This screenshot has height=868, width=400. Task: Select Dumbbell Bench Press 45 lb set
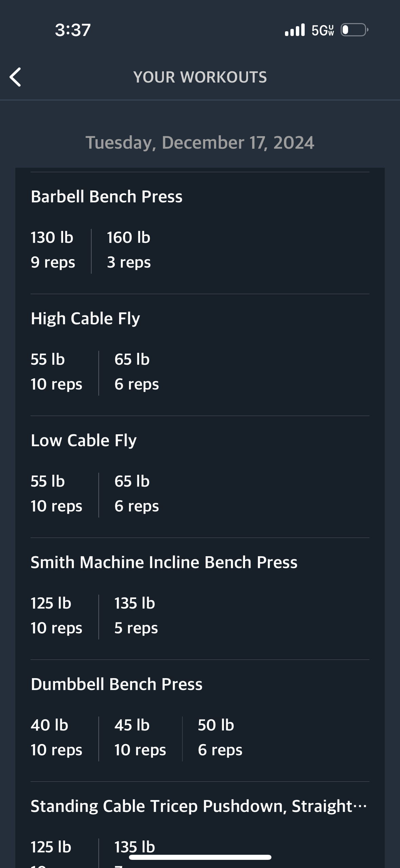point(140,737)
